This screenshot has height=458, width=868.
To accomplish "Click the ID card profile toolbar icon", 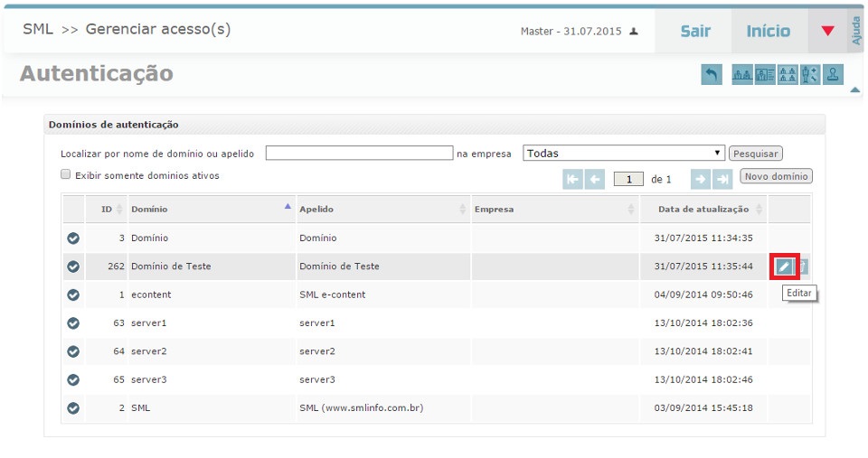I will pos(765,75).
